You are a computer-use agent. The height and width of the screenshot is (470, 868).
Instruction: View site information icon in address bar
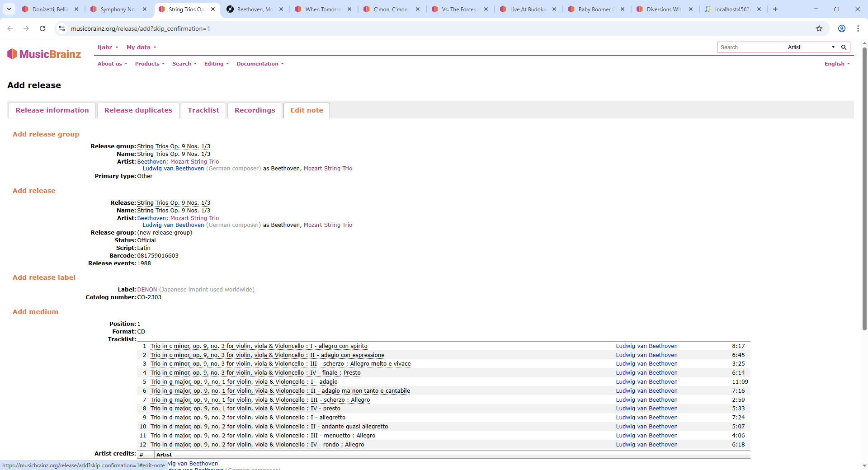62,28
